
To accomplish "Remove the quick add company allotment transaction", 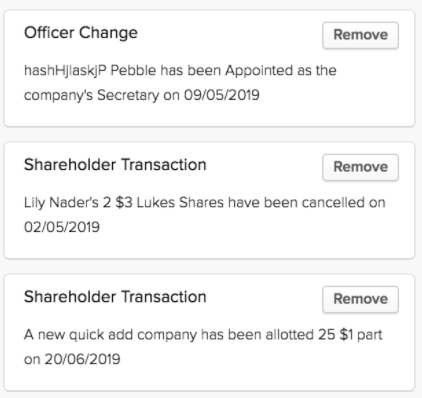I will coord(360,299).
